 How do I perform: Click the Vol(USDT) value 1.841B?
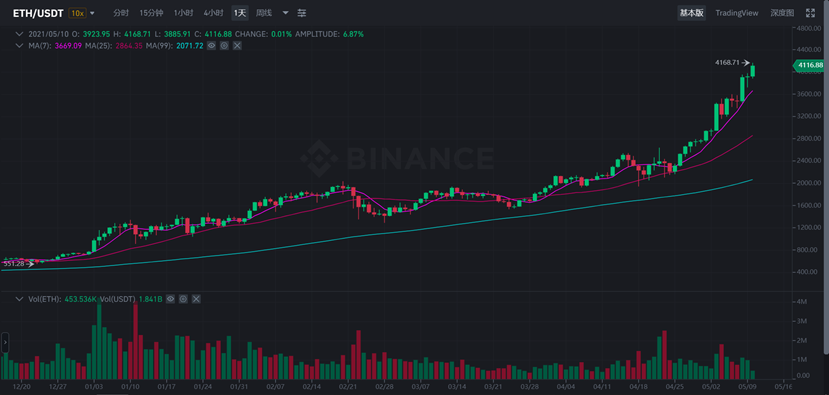click(150, 299)
